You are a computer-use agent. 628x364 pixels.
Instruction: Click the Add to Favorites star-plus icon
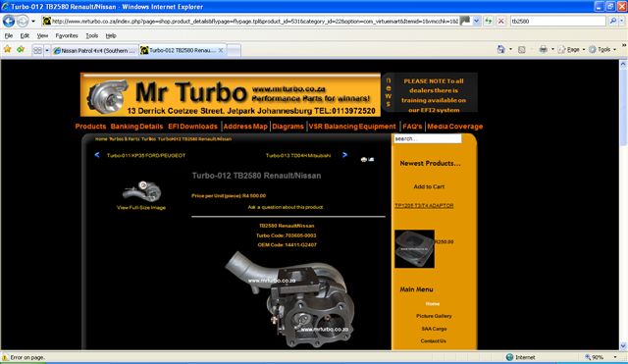click(21, 49)
